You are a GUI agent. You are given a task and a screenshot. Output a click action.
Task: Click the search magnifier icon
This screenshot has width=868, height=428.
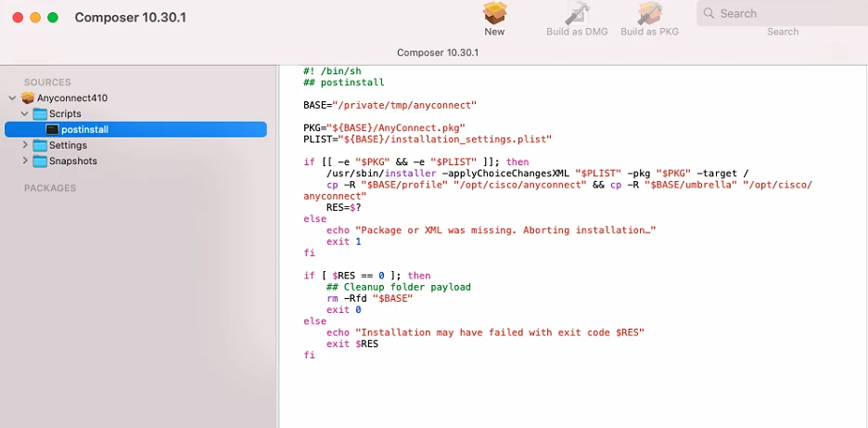click(708, 13)
